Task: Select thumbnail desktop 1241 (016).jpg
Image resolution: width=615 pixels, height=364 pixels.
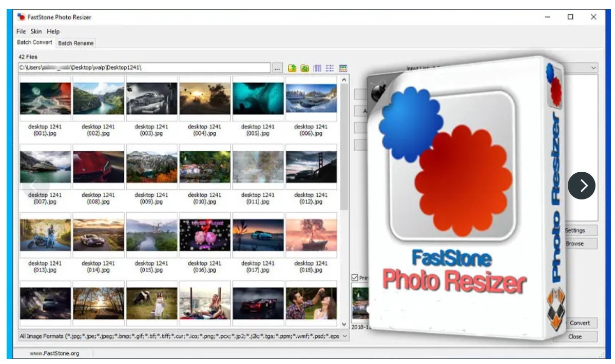Action: (205, 235)
